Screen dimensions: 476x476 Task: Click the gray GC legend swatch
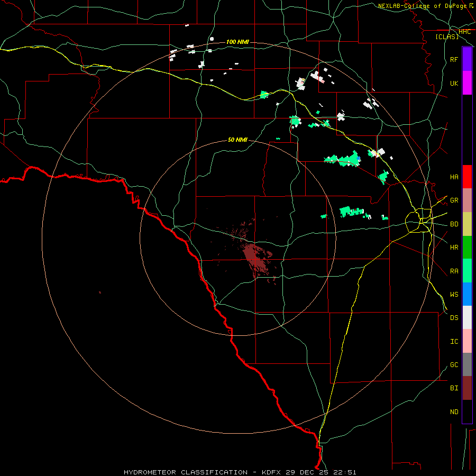coord(467,364)
